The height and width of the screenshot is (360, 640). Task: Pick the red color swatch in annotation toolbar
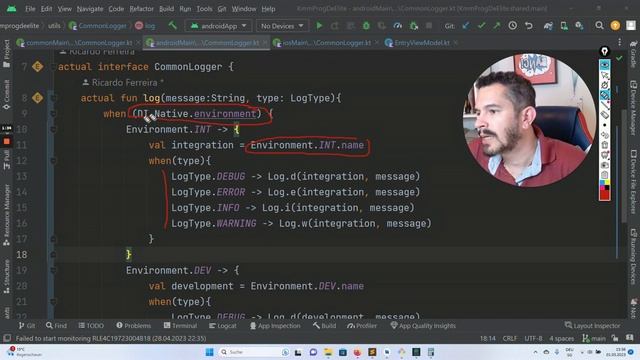(604, 195)
